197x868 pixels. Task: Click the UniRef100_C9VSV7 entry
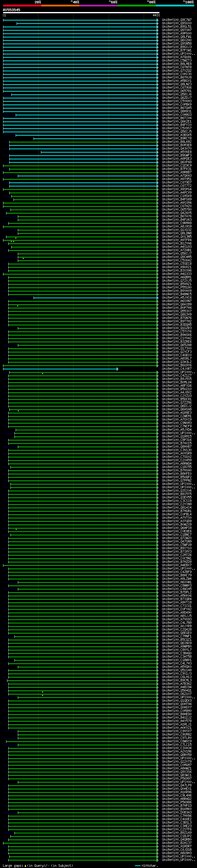[x=177, y=731]
